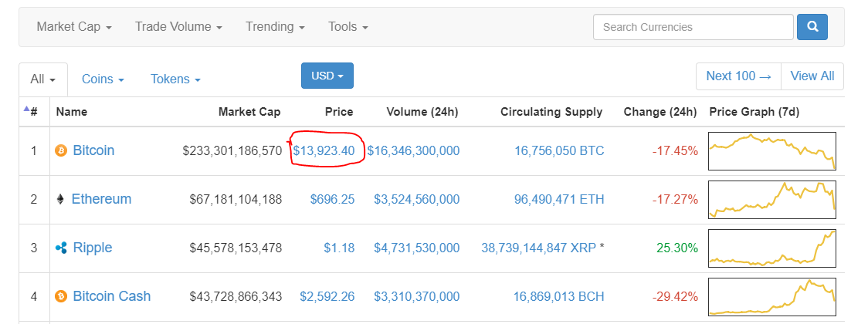Click the Bitcoin orange coin icon
Viewport: 868px width, 324px height.
61,150
